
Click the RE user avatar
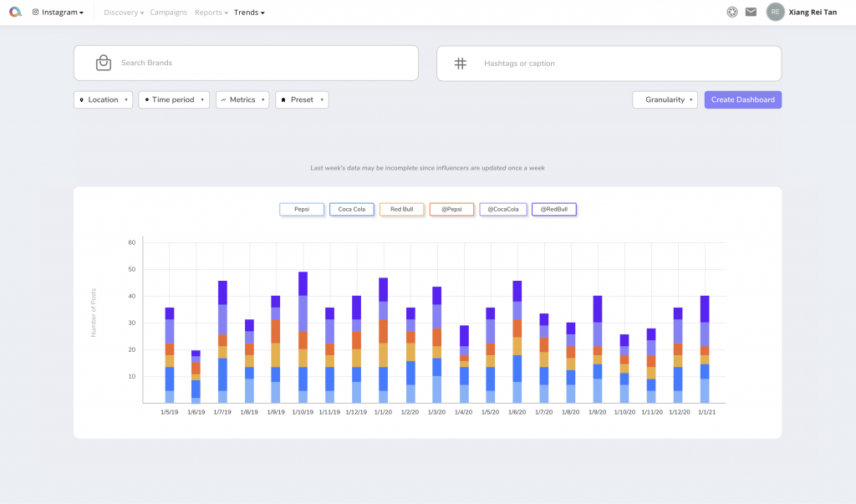click(775, 12)
